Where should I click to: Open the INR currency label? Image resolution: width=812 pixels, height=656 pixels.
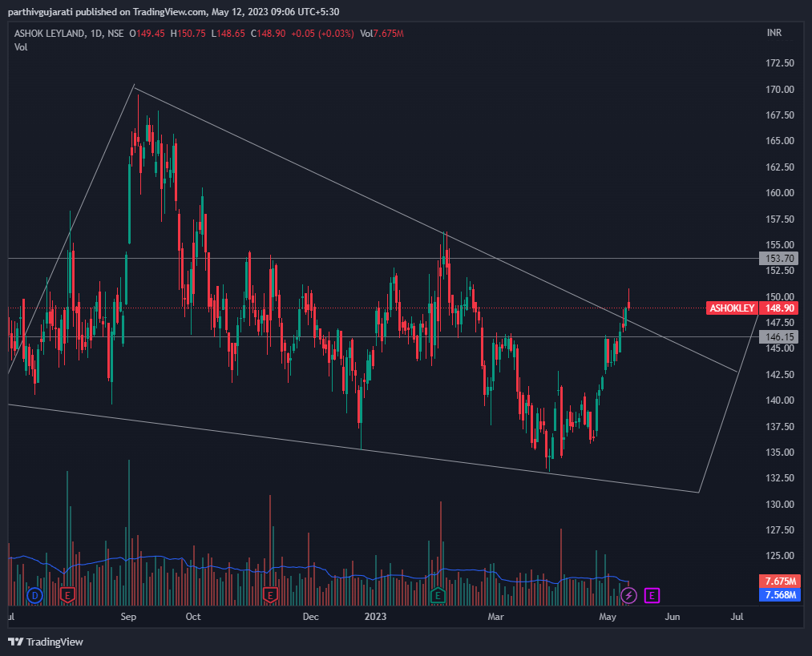[x=774, y=33]
